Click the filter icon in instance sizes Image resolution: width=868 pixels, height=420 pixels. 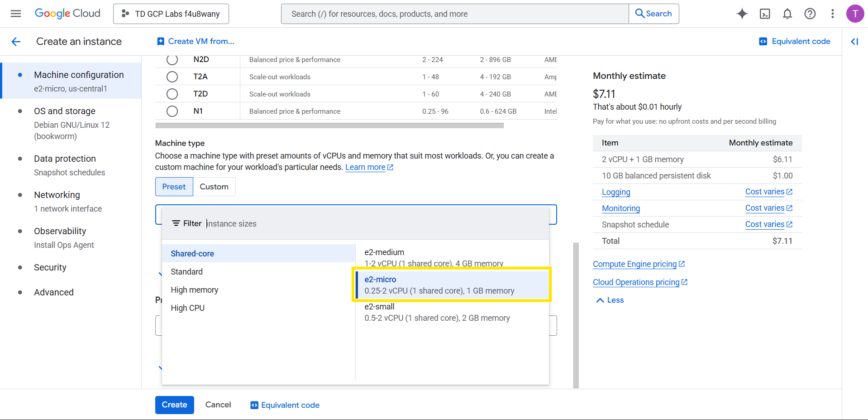point(176,223)
